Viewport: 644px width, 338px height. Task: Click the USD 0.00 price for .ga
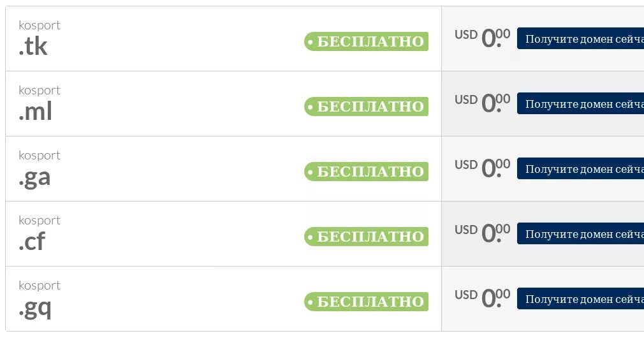[482, 168]
